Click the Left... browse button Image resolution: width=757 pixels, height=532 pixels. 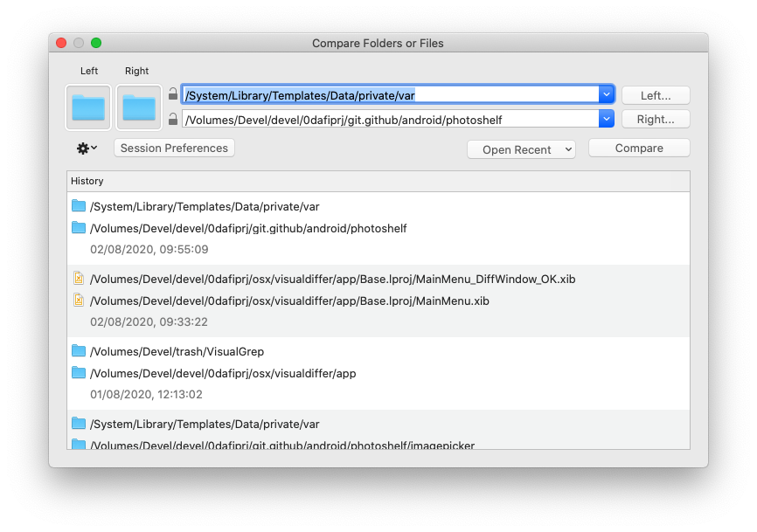coord(656,95)
